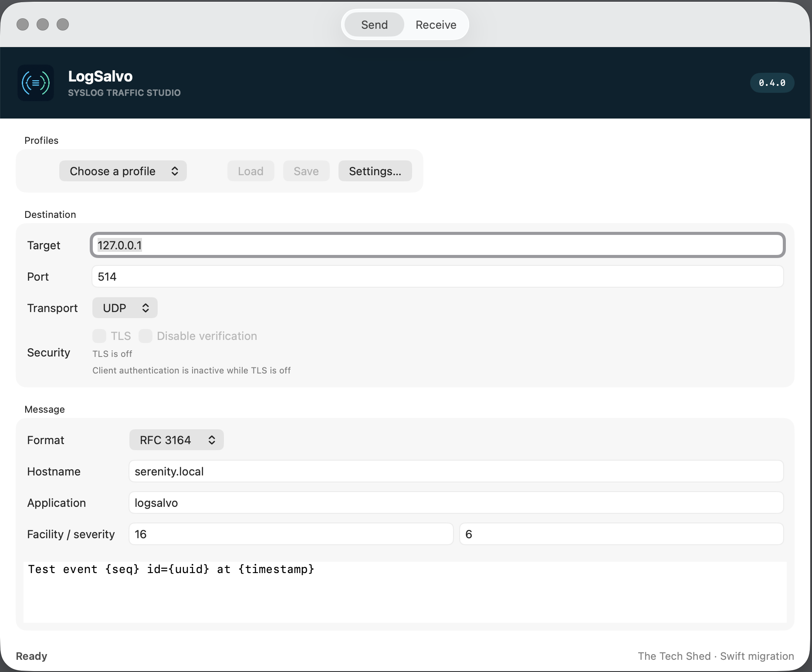
Task: Open the Choose a profile dropdown
Action: (x=123, y=171)
